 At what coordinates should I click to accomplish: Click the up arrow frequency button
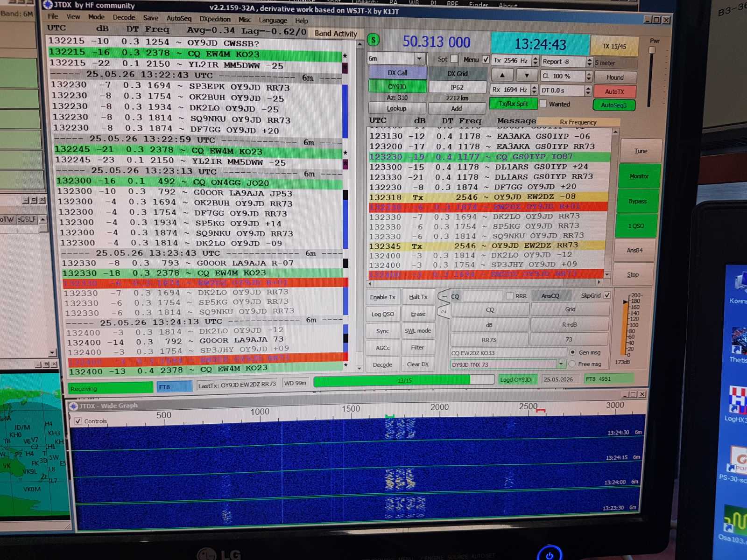click(502, 75)
